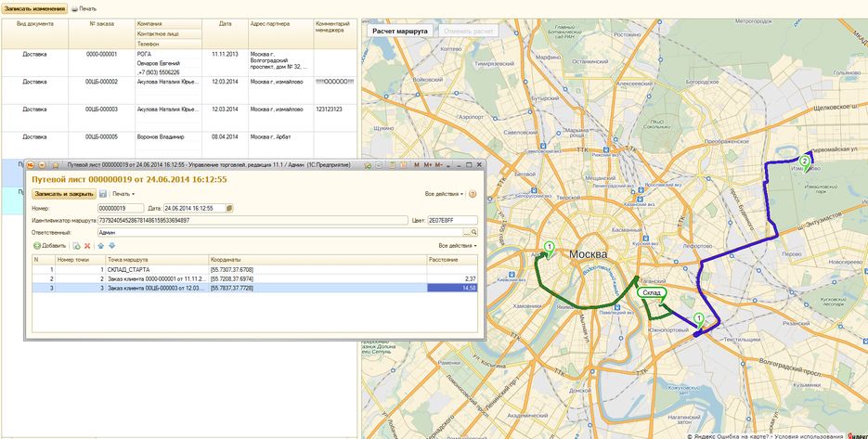
Task: Delete the selected route row with red X
Action: [87, 246]
